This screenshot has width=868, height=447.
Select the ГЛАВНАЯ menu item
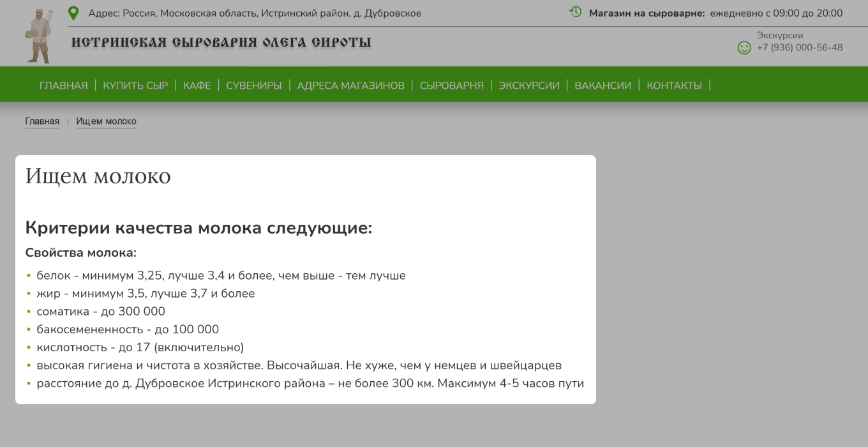64,84
